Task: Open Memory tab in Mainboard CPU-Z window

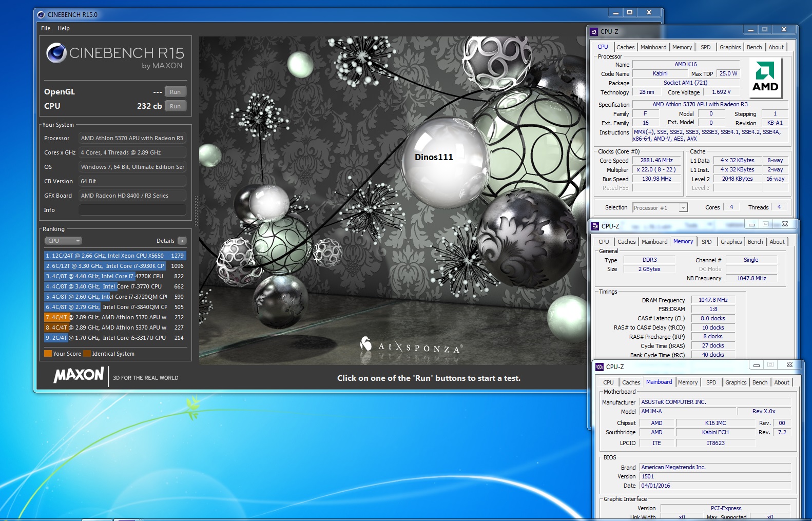Action: pos(688,382)
